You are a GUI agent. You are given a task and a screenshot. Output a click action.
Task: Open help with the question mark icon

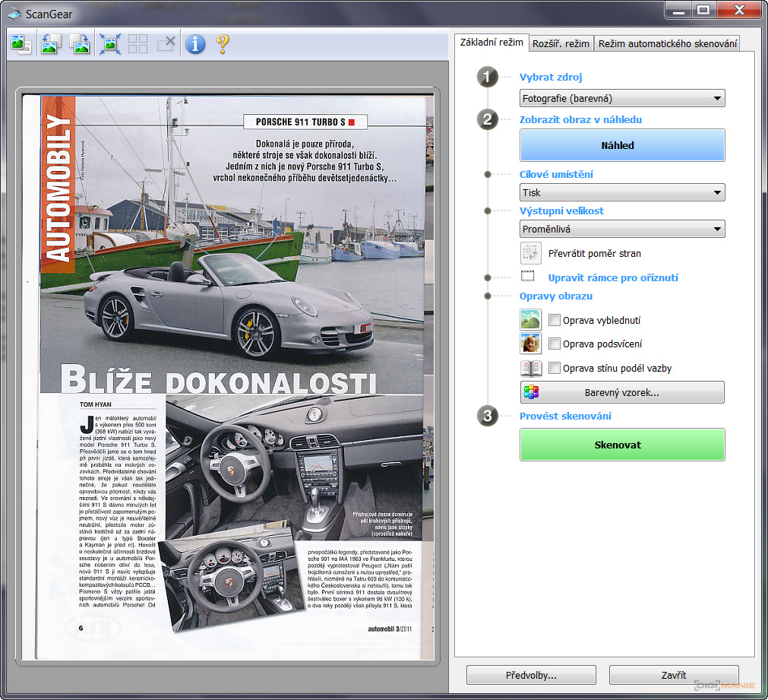(x=223, y=45)
